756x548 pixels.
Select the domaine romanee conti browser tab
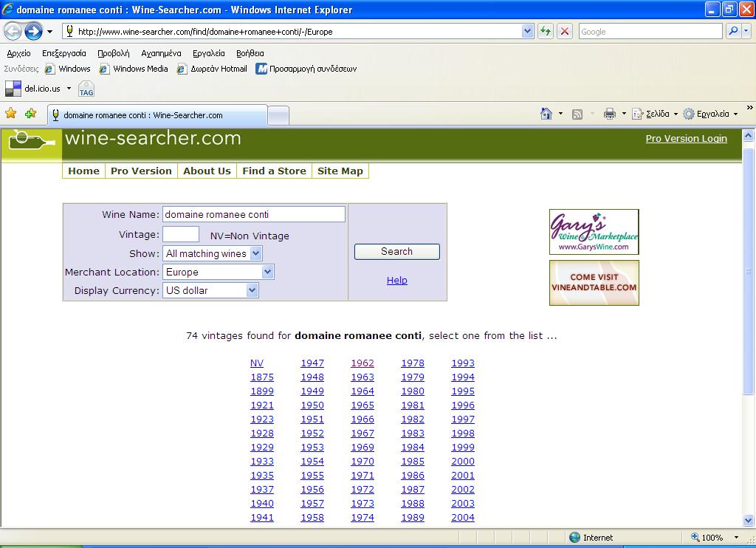pyautogui.click(x=157, y=115)
